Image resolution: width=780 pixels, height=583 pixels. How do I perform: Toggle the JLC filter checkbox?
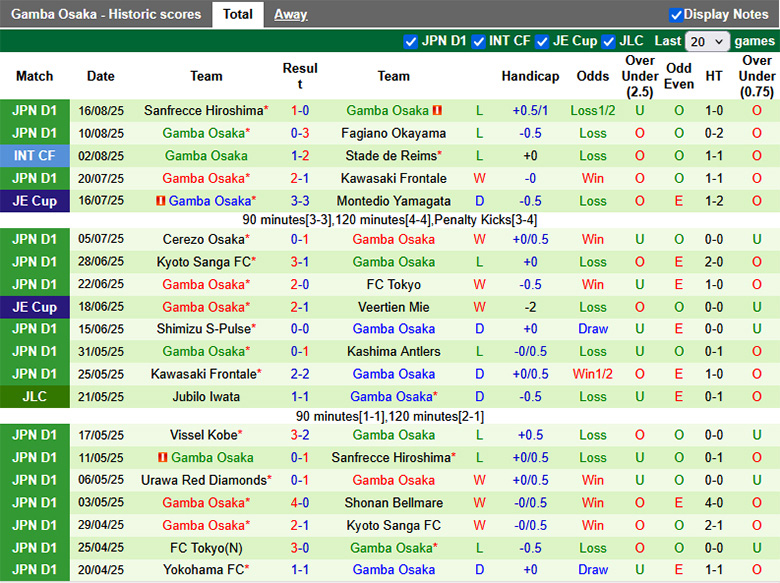click(608, 42)
